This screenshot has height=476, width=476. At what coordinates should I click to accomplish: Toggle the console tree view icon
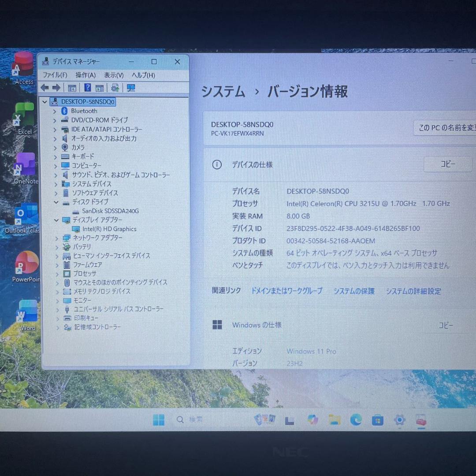point(72,87)
